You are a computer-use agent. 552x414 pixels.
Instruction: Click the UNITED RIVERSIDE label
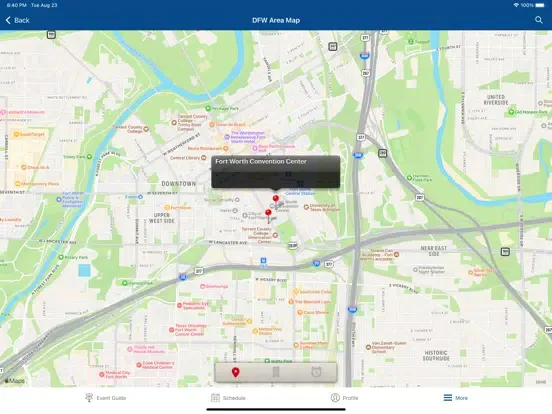(x=496, y=100)
